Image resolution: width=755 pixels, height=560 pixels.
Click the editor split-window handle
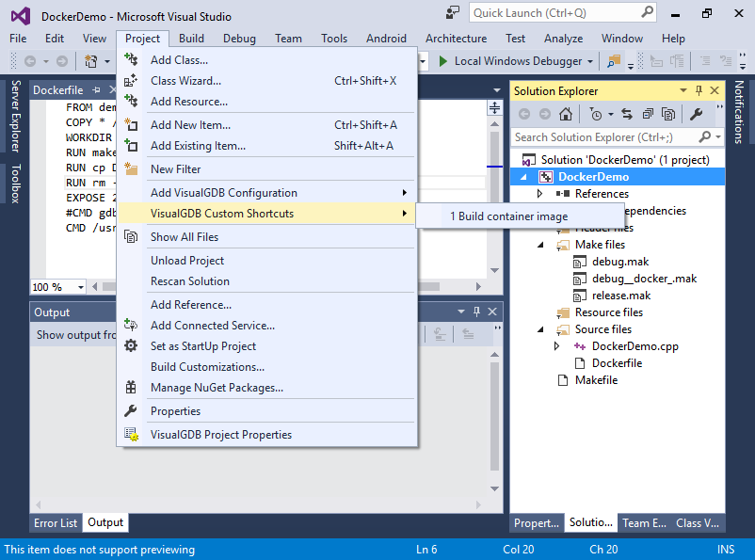[494, 108]
